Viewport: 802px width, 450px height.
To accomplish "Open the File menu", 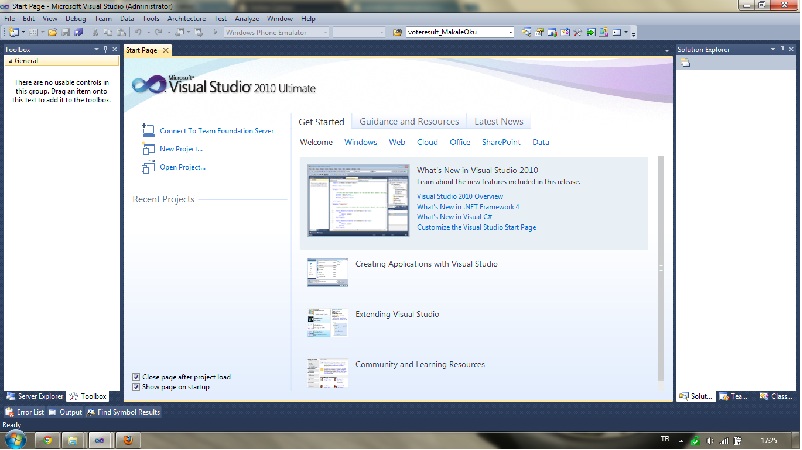I will tap(10, 18).
